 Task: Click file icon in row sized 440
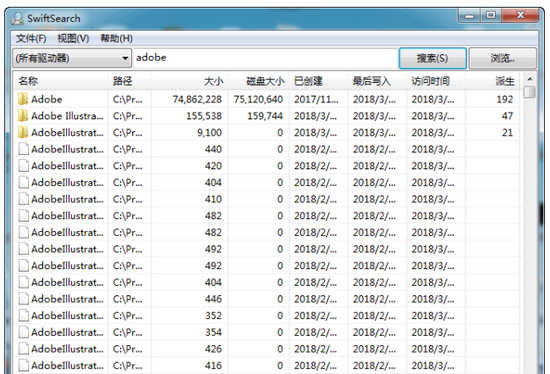23,149
